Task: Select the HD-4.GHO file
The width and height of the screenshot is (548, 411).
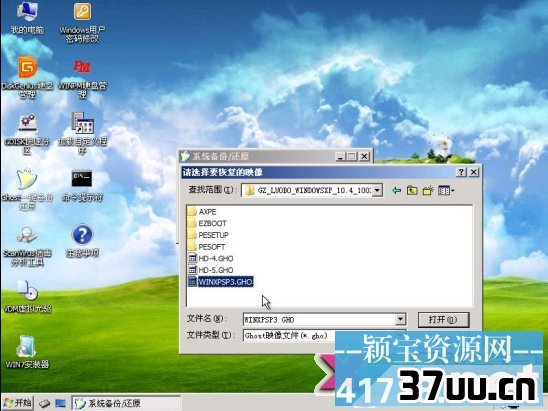Action: pyautogui.click(x=211, y=258)
